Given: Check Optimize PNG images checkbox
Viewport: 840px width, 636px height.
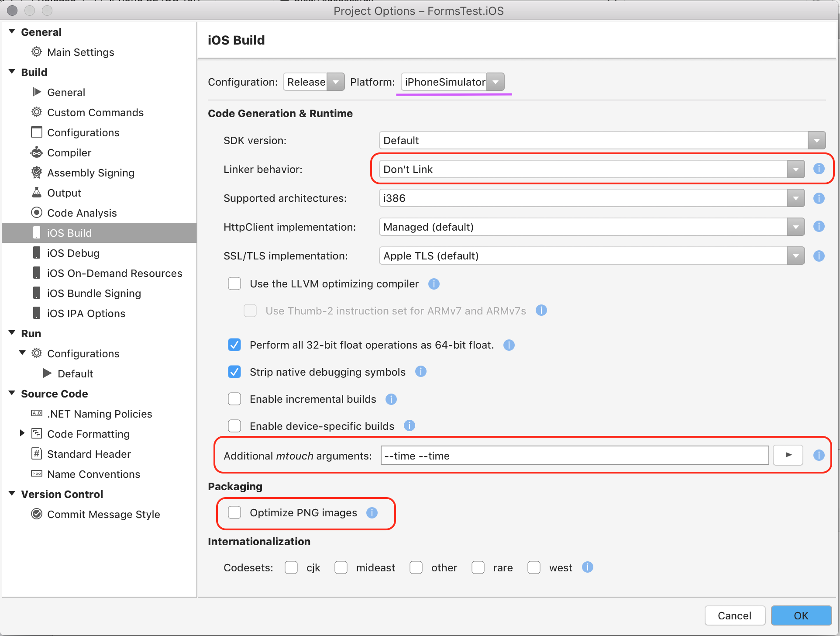Looking at the screenshot, I should (234, 512).
